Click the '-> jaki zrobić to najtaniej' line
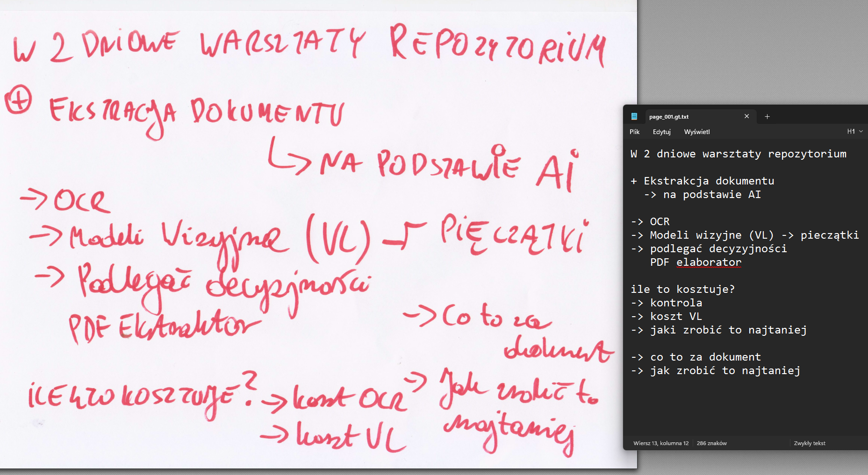The width and height of the screenshot is (868, 475). [x=718, y=330]
